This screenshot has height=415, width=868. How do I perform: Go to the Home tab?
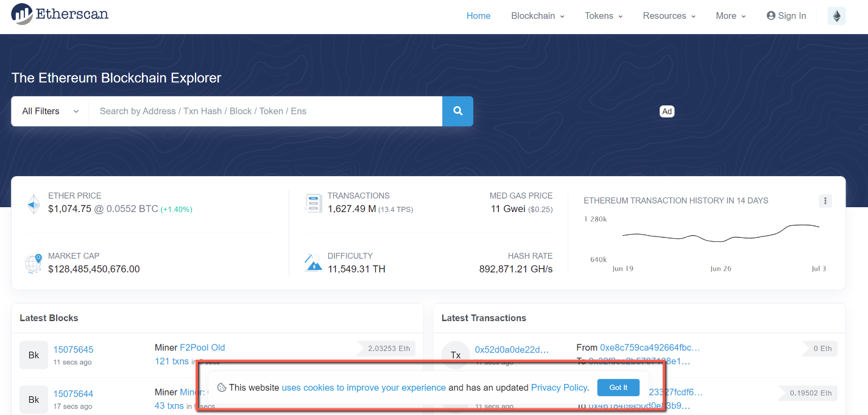478,16
